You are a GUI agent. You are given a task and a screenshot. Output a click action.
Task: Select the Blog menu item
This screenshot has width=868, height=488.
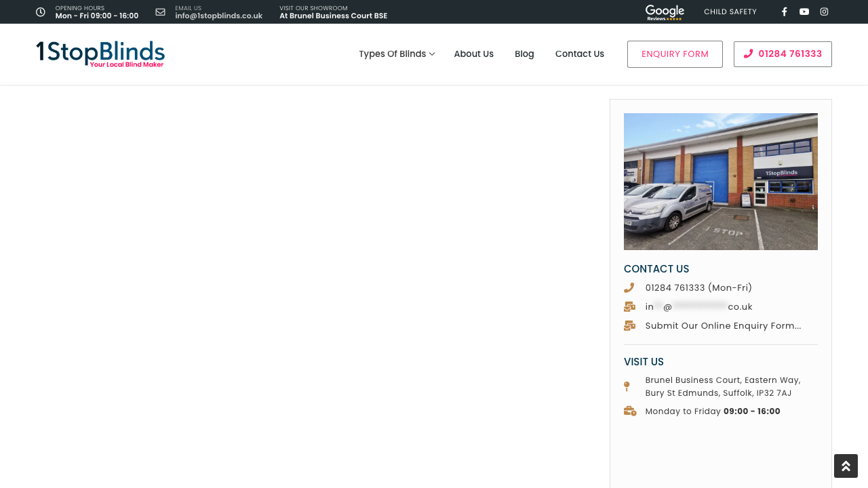[x=524, y=54]
